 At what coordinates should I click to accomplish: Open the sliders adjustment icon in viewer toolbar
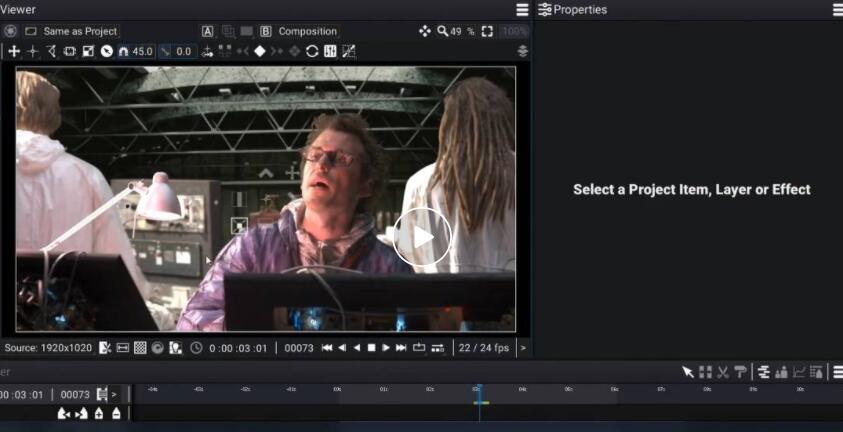(331, 52)
